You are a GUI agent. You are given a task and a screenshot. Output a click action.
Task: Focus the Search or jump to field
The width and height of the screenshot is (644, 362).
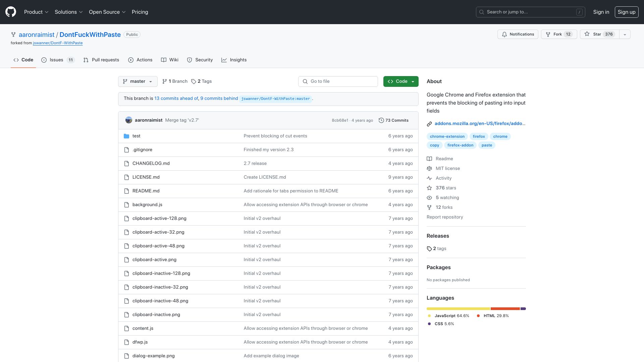531,12
